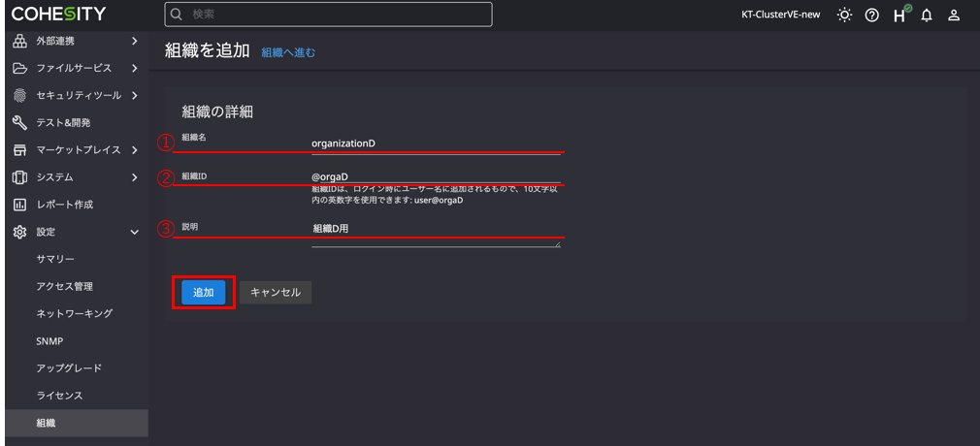
Task: Click the 組織ID field with @orgaD
Action: [437, 176]
